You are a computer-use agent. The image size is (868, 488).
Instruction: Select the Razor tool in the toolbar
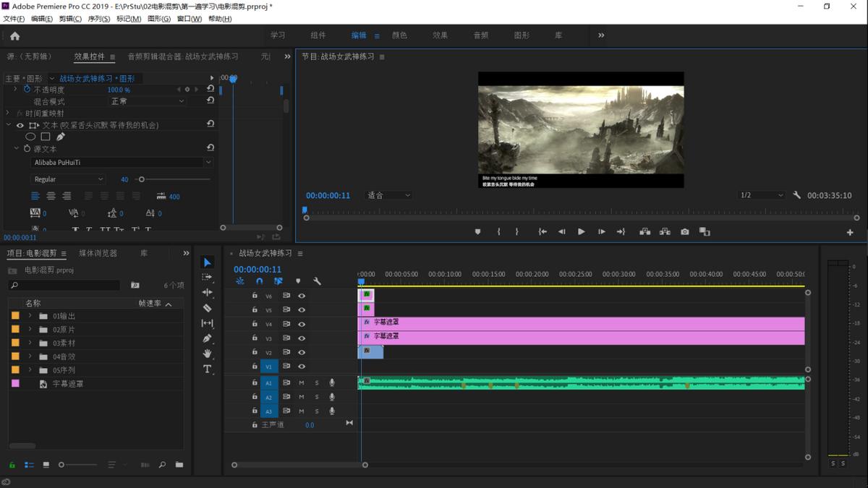(x=207, y=308)
